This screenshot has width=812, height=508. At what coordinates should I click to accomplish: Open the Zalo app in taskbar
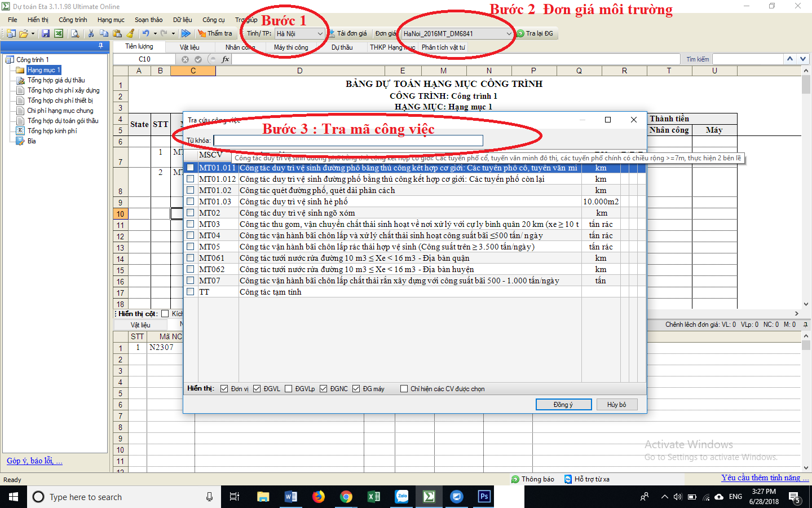pos(401,497)
